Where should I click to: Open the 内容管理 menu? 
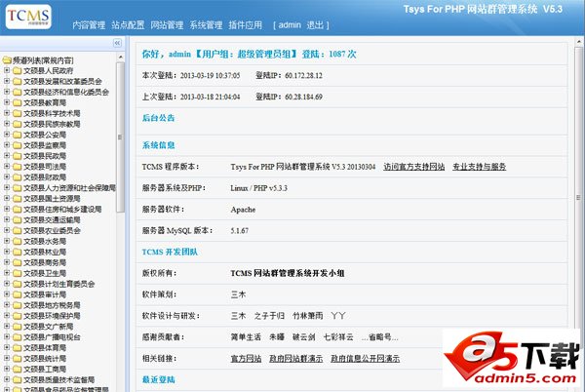click(89, 25)
